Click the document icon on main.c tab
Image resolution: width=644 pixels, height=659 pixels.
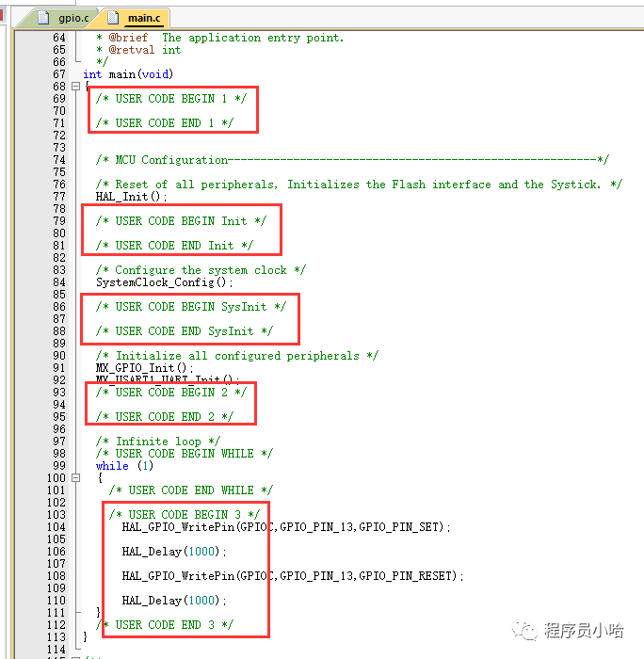tap(112, 17)
